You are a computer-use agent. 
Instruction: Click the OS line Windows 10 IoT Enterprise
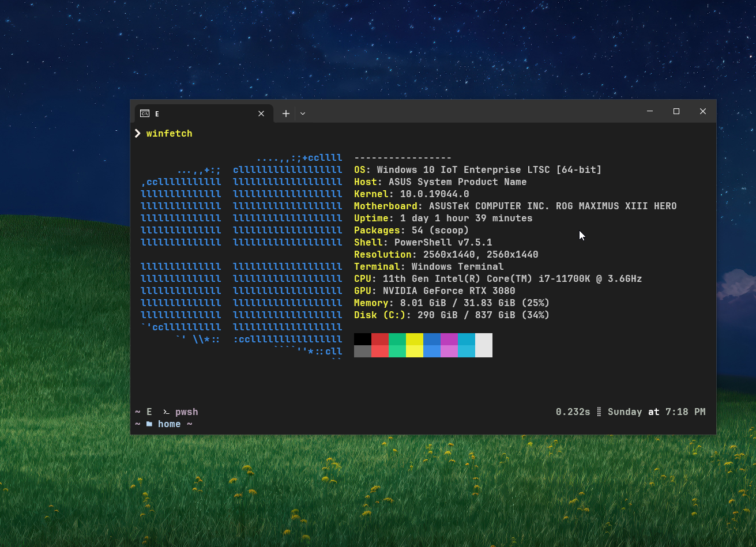[478, 170]
